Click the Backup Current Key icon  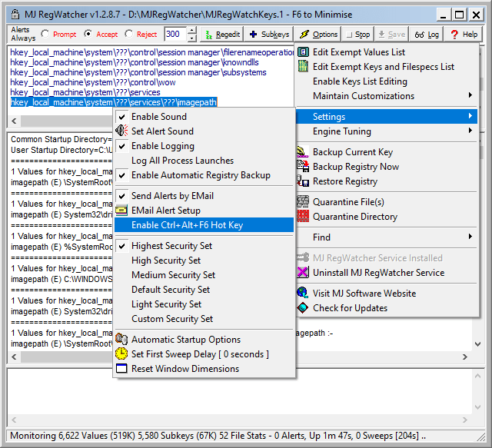303,152
